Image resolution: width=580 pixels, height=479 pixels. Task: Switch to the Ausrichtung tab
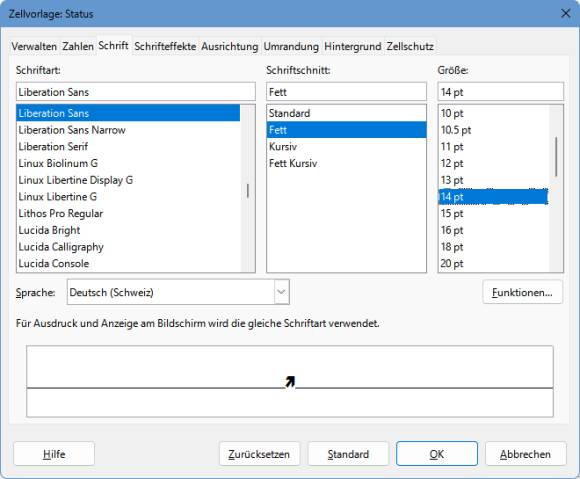click(230, 47)
